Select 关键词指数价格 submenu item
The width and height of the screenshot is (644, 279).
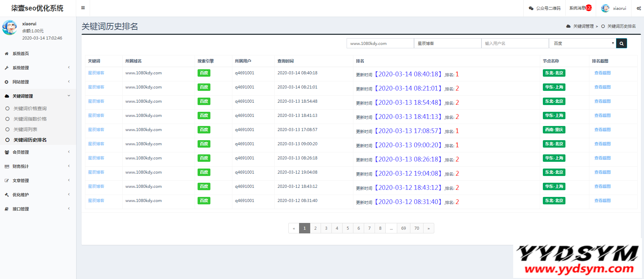coord(30,119)
